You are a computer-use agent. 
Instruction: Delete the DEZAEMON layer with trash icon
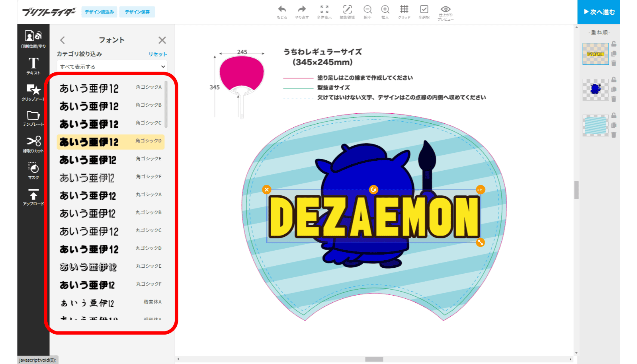614,63
